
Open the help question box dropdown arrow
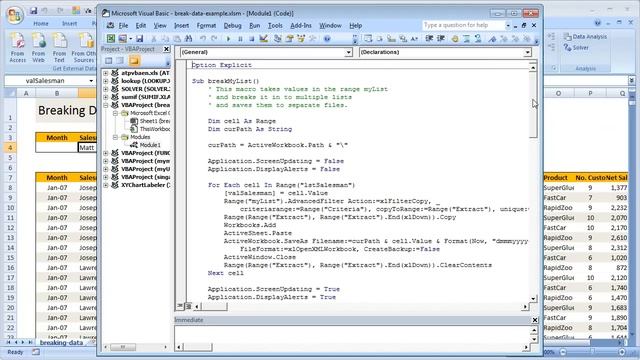click(508, 25)
